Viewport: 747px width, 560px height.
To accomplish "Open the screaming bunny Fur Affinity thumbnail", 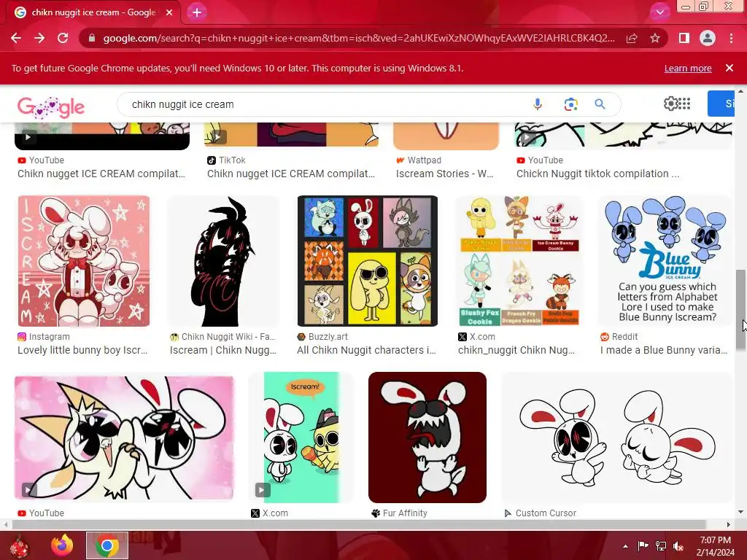I will coord(427,437).
